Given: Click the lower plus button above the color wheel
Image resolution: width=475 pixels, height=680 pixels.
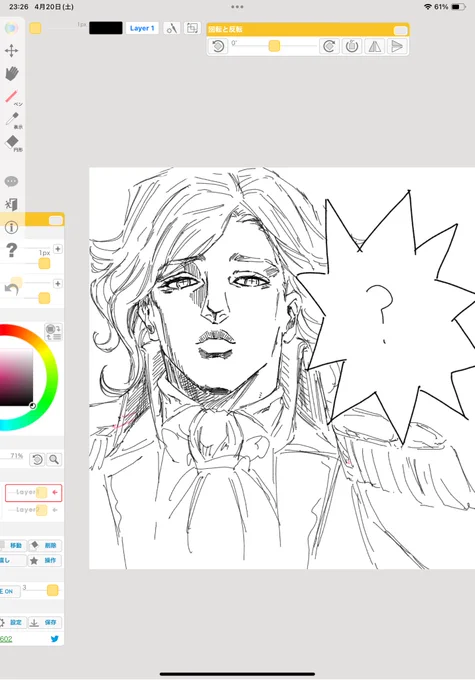Looking at the screenshot, I should coord(58,284).
